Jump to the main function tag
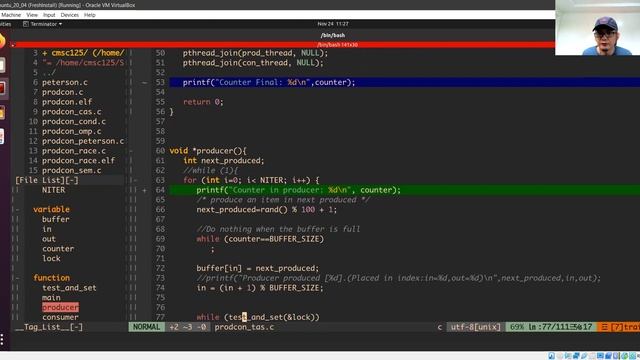 [x=51, y=298]
